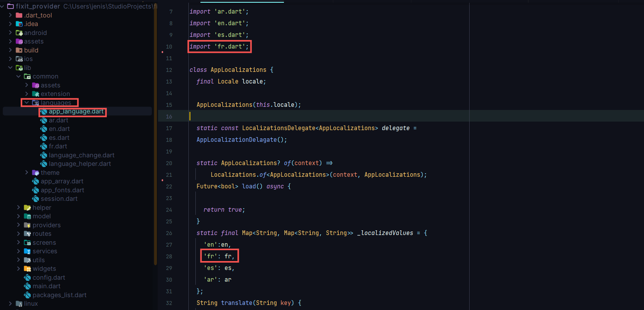Click the languages folder icon
Image resolution: width=644 pixels, height=310 pixels.
[36, 103]
